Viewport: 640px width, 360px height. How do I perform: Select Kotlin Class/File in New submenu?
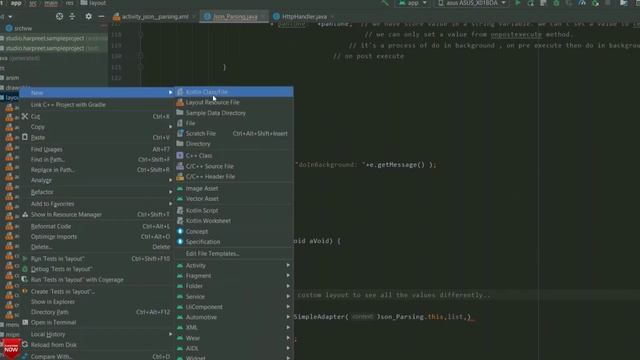tap(234, 92)
